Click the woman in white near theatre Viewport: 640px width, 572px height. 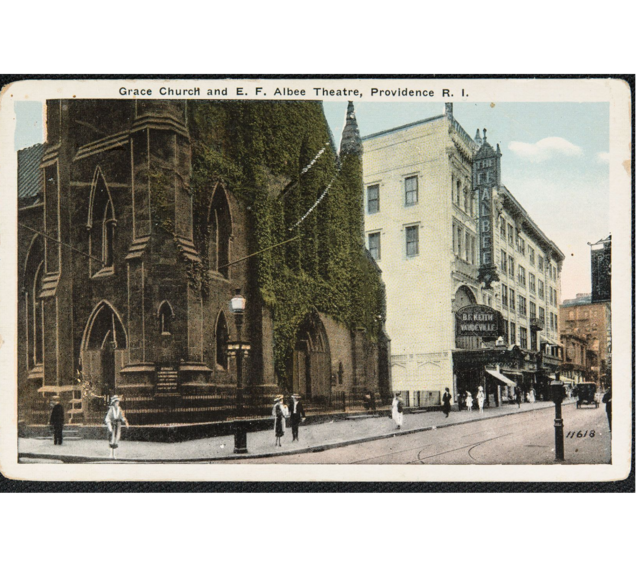tap(397, 410)
